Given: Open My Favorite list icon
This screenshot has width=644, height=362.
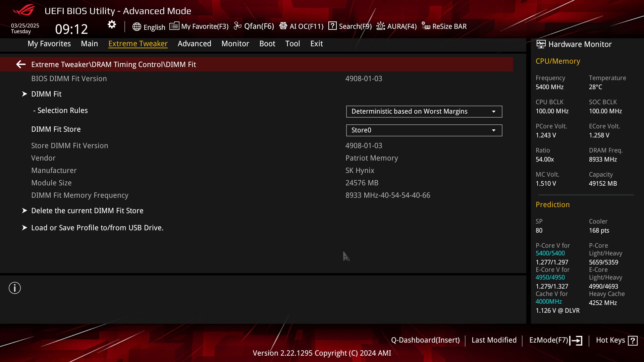Looking at the screenshot, I should pos(174,26).
